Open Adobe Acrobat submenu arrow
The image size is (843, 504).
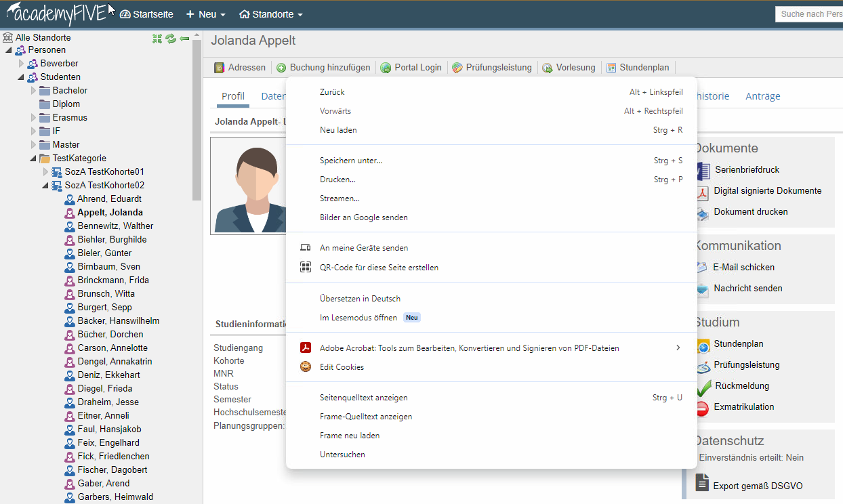pyautogui.click(x=678, y=348)
